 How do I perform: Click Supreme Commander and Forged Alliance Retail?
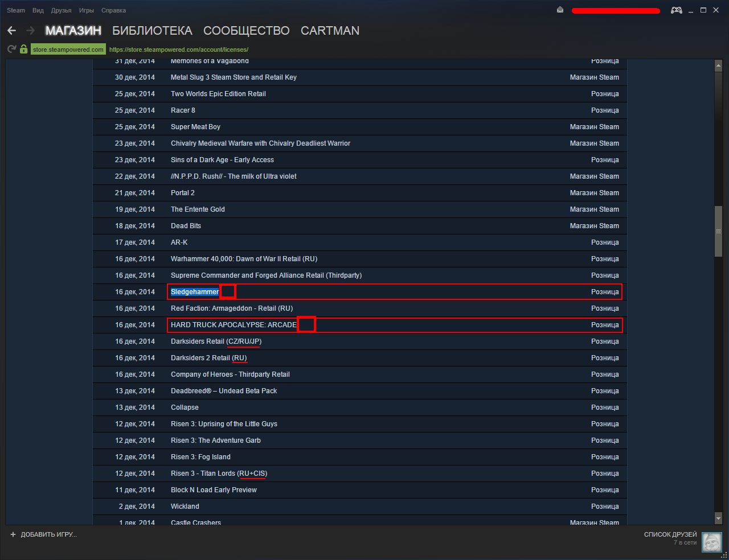click(266, 275)
